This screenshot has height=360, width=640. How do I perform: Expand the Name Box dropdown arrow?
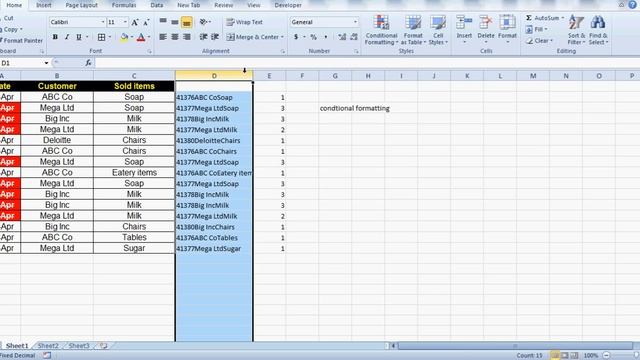pos(46,63)
